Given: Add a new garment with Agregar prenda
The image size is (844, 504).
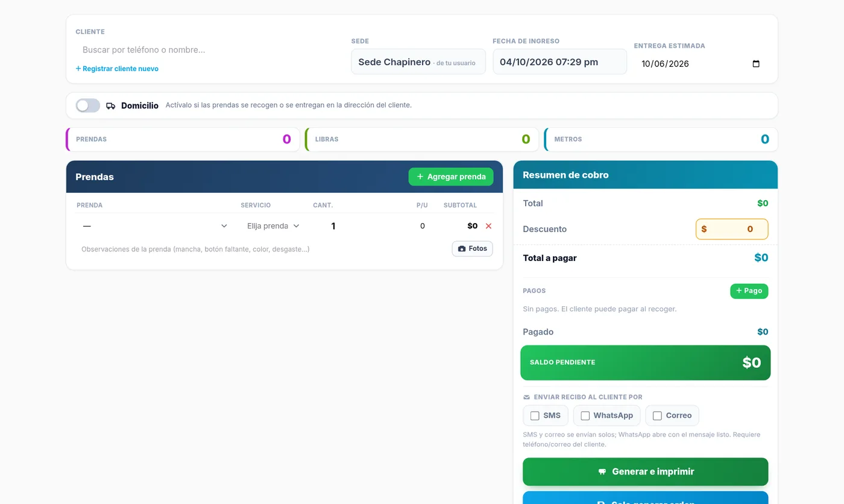Looking at the screenshot, I should click(451, 177).
